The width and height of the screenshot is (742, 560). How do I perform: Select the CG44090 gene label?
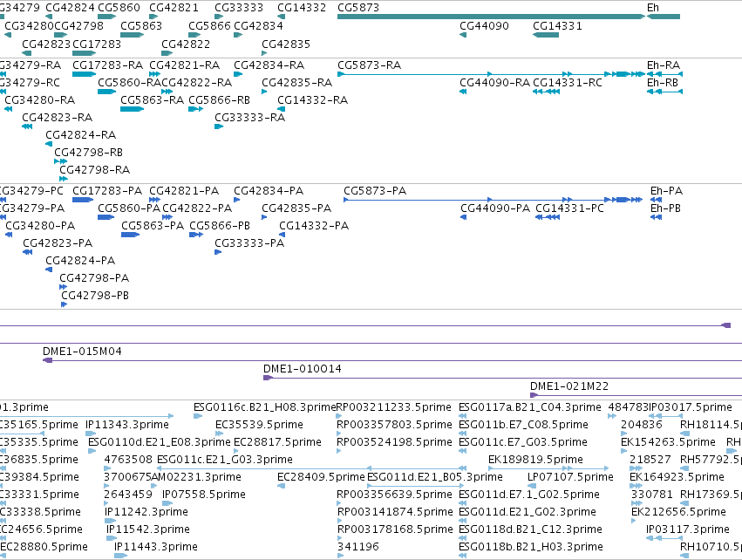[484, 25]
